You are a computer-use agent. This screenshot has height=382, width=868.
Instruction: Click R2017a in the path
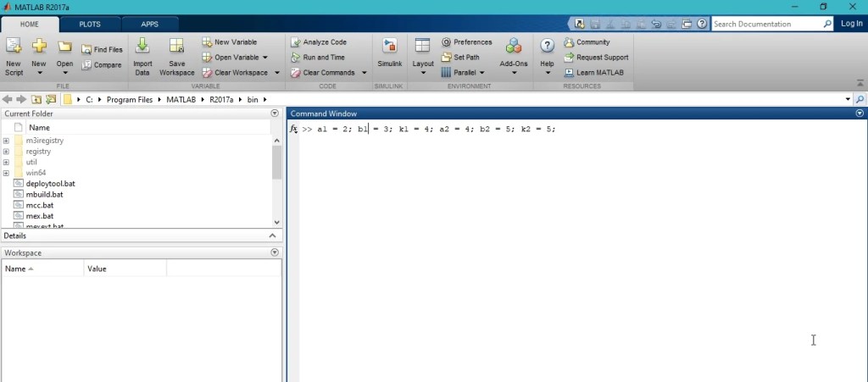point(223,99)
